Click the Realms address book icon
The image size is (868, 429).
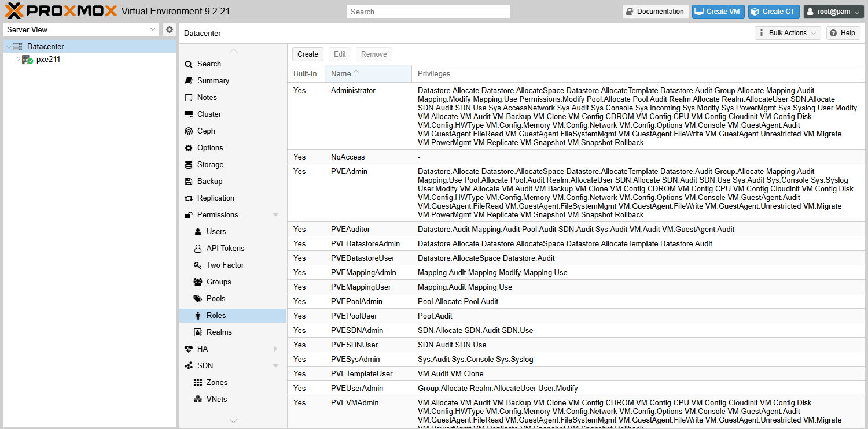198,332
